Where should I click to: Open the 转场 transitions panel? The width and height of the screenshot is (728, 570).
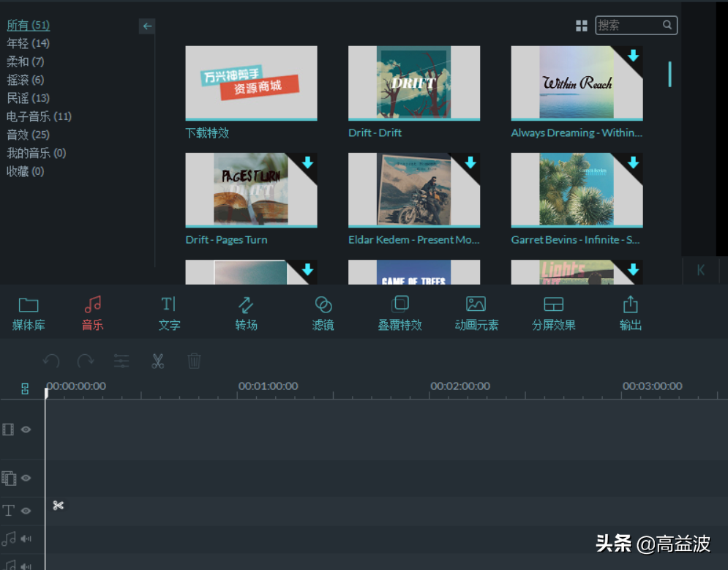[246, 311]
